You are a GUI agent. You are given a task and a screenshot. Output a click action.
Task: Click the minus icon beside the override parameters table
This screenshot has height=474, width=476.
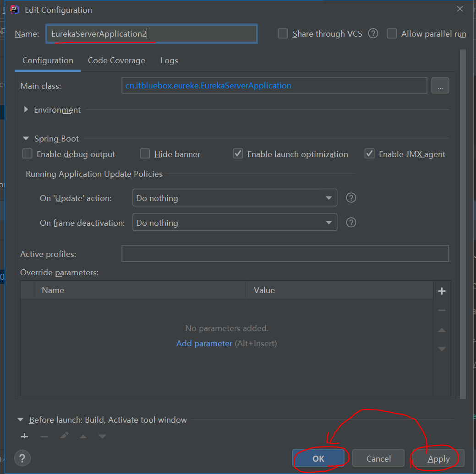coord(442,311)
